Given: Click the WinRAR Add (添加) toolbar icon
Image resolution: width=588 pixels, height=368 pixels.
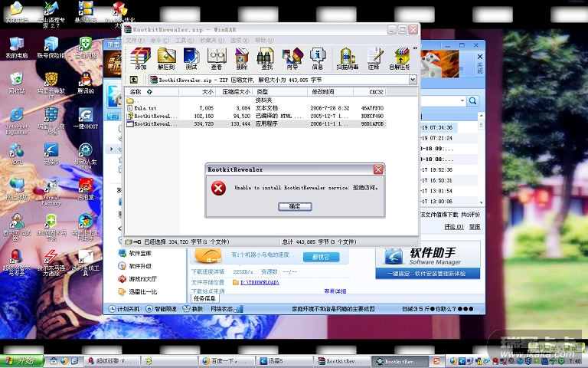Looking at the screenshot, I should click(x=141, y=59).
